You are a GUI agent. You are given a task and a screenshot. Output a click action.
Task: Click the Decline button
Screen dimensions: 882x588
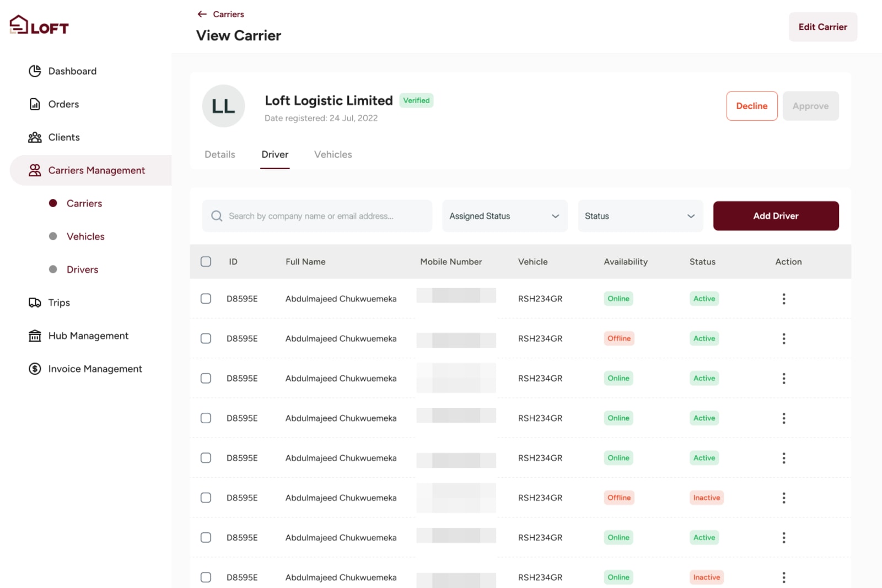[752, 106]
